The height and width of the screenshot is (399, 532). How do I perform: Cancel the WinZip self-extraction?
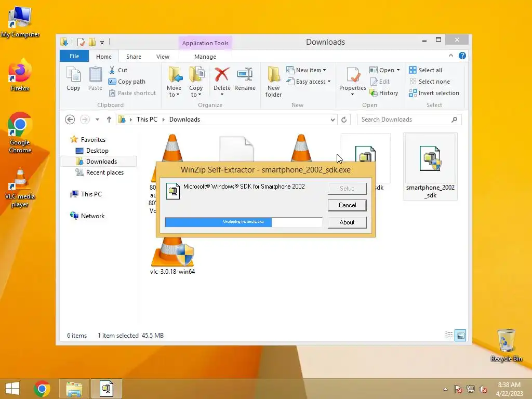coord(347,205)
